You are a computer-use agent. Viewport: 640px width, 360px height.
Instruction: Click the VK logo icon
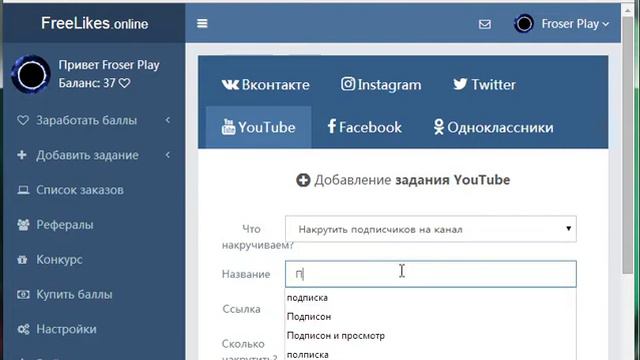(x=230, y=84)
